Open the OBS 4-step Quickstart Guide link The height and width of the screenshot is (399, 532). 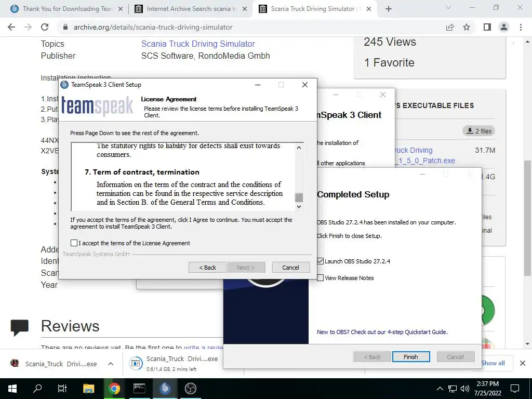click(x=382, y=332)
